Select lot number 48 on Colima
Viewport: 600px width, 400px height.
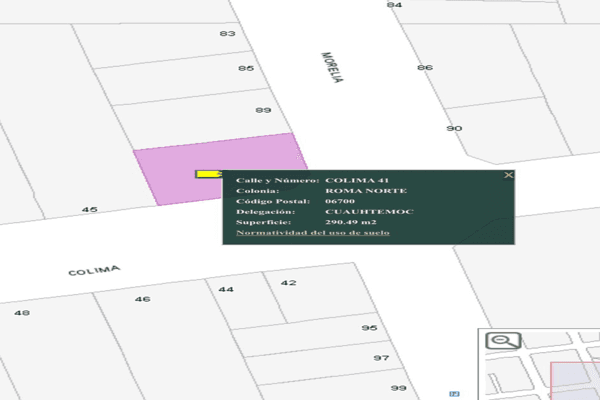click(x=22, y=313)
